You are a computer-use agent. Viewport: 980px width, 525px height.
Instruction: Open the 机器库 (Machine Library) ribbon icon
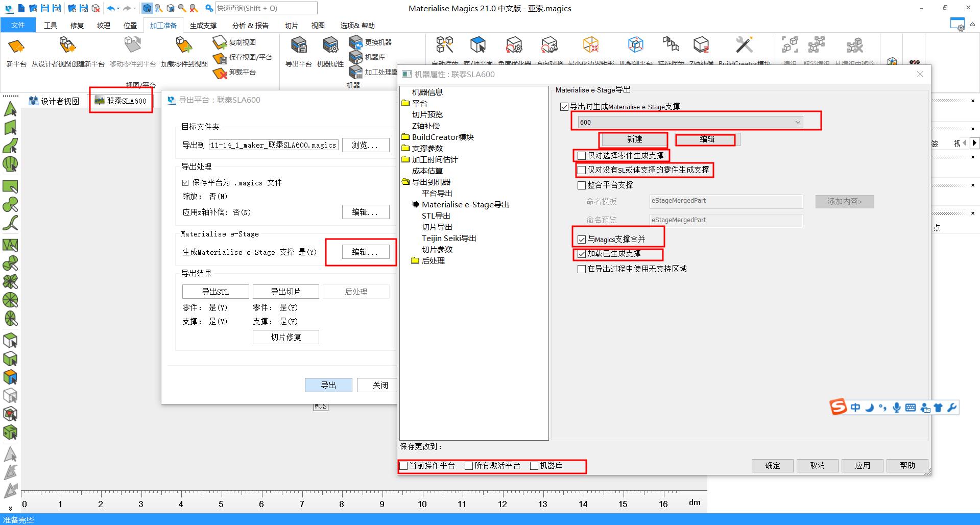(x=356, y=57)
